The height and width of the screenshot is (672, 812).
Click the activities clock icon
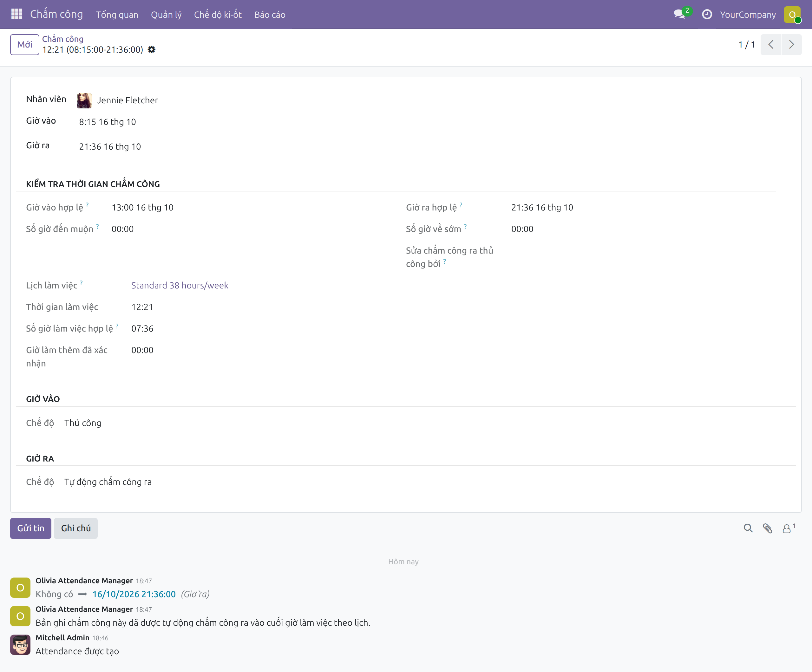tap(707, 14)
